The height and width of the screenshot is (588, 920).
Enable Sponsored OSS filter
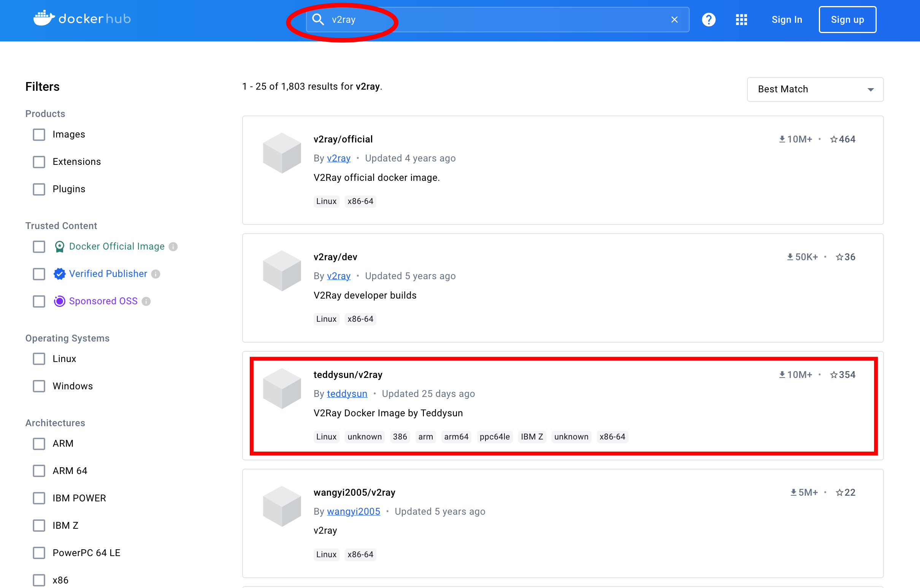click(x=39, y=302)
